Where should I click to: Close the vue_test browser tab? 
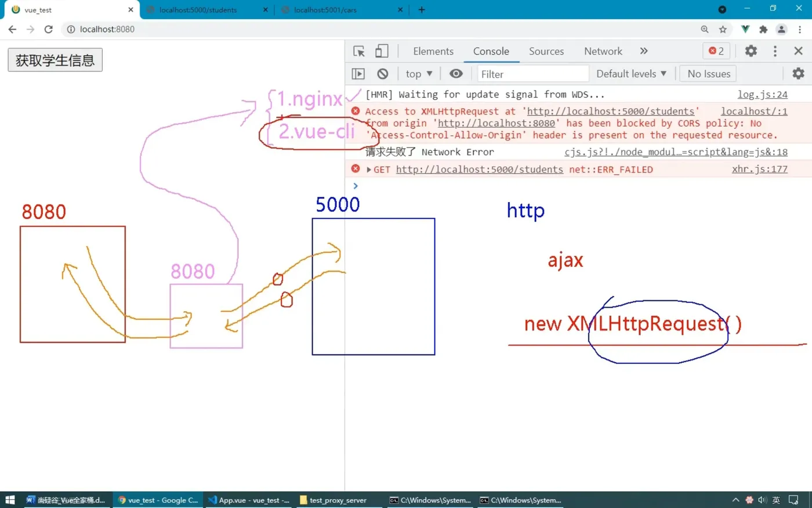pos(130,10)
